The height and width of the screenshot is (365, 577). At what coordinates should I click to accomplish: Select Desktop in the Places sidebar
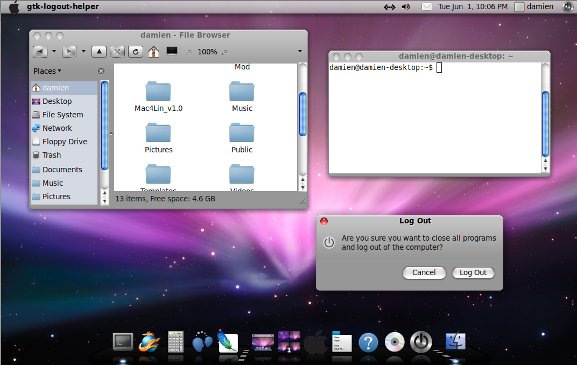coord(64,101)
